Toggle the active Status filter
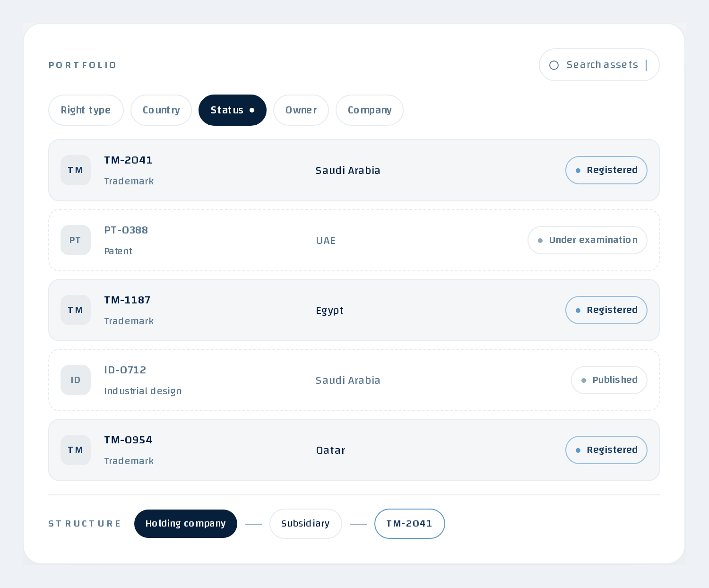The height and width of the screenshot is (588, 709). point(233,110)
